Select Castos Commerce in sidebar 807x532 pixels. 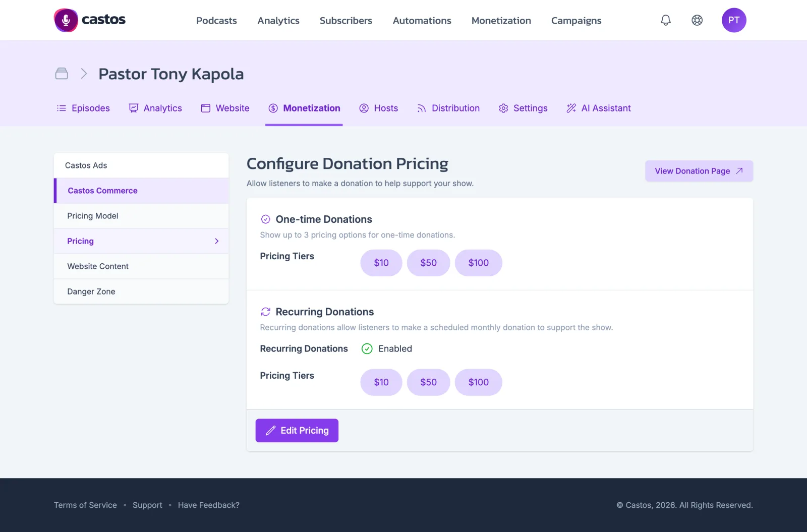click(x=141, y=191)
